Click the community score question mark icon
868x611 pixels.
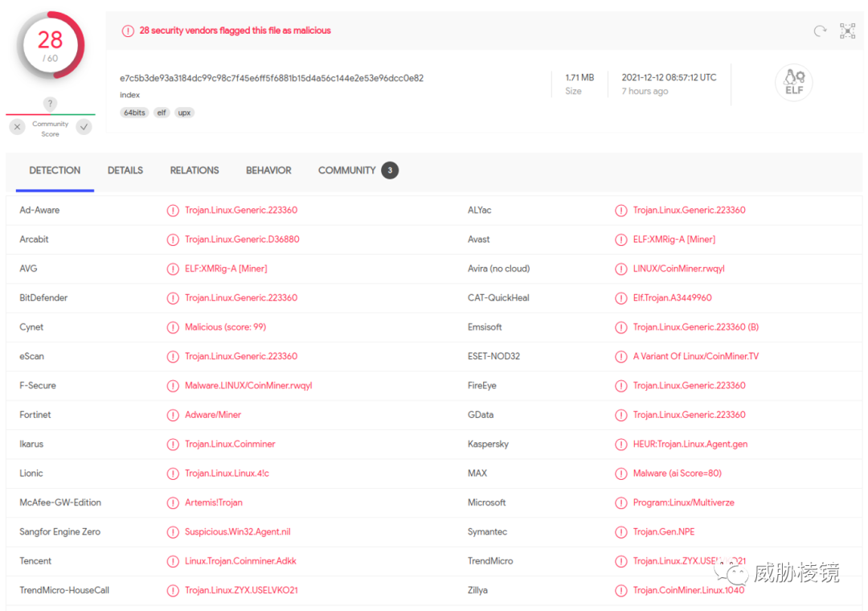tap(50, 103)
